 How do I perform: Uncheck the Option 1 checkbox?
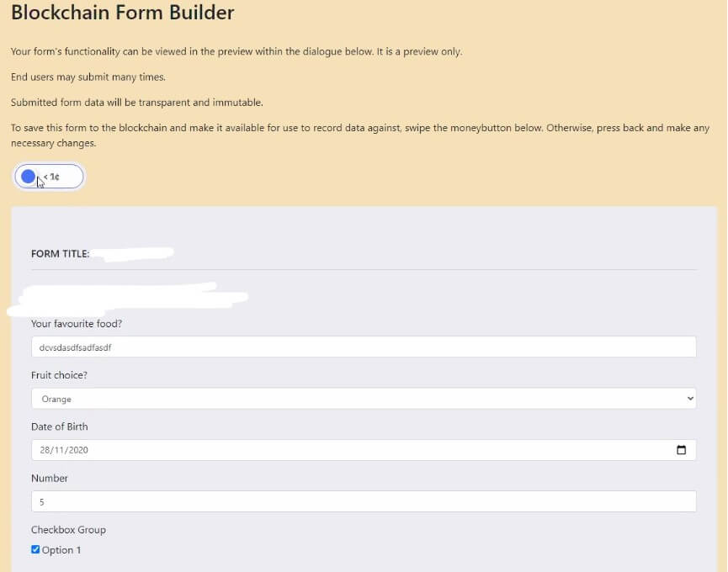(35, 549)
